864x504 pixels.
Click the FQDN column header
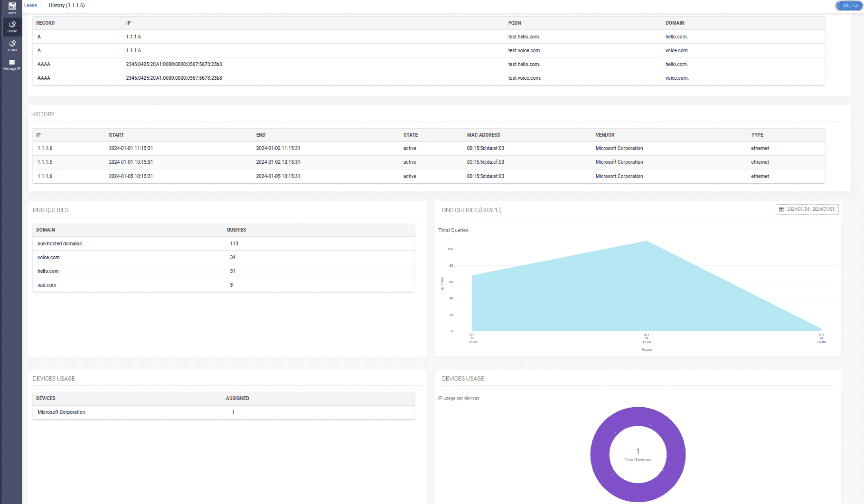pyautogui.click(x=514, y=23)
